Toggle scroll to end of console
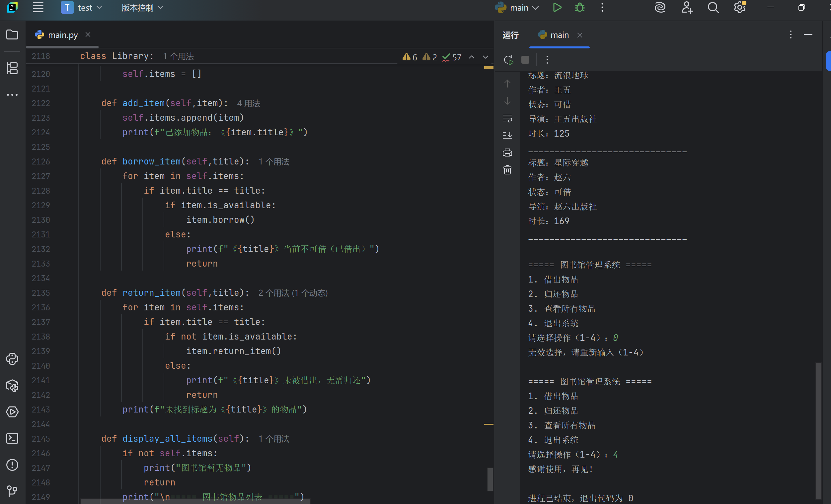The image size is (831, 504). pyautogui.click(x=507, y=135)
